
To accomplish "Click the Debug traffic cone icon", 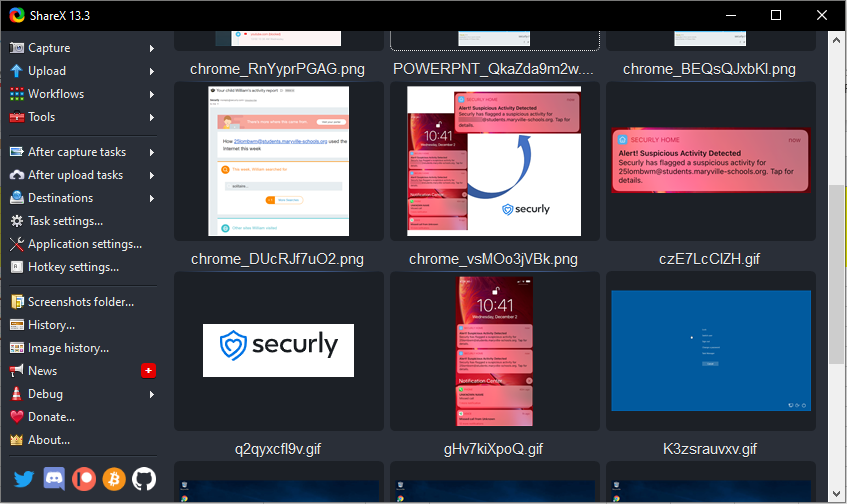I will point(17,394).
